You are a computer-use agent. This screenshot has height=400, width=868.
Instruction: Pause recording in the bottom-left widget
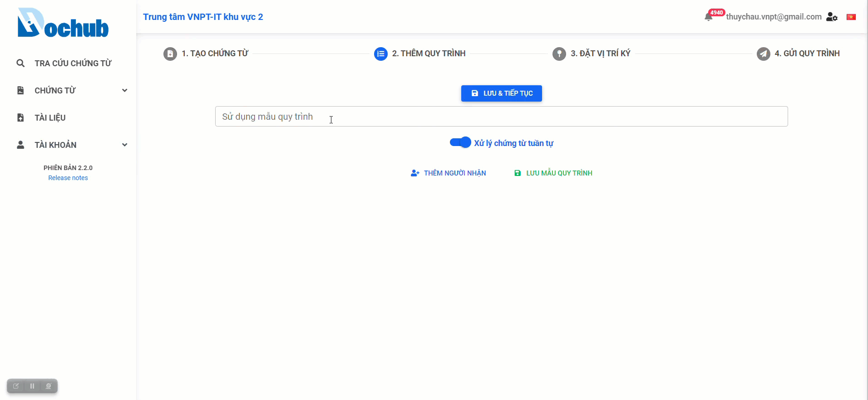(32, 386)
